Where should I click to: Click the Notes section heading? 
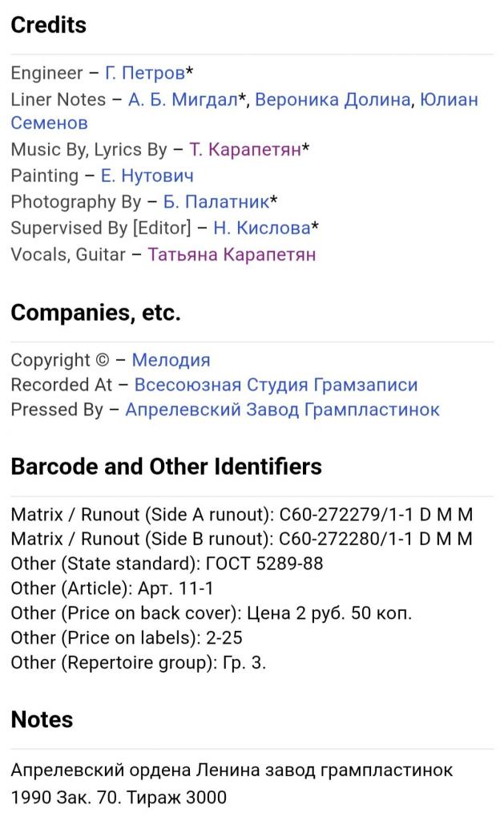point(42,719)
